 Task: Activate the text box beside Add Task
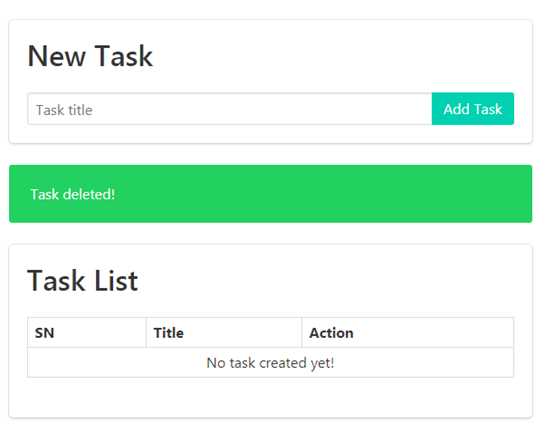tap(230, 109)
